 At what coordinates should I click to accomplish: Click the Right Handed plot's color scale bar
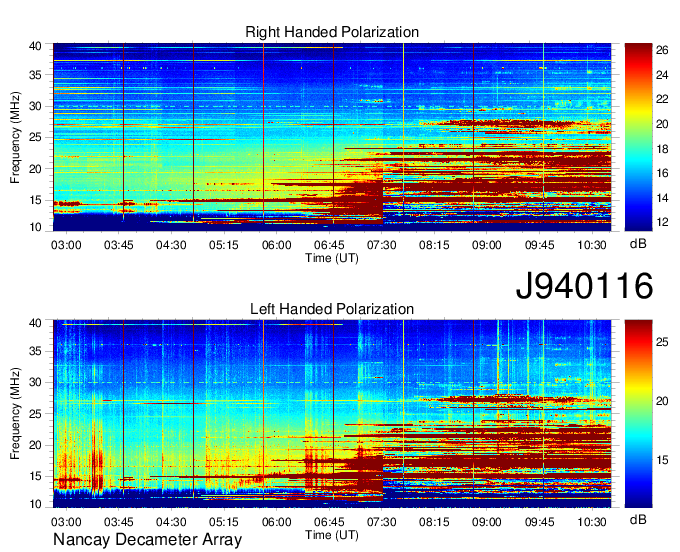[638, 137]
